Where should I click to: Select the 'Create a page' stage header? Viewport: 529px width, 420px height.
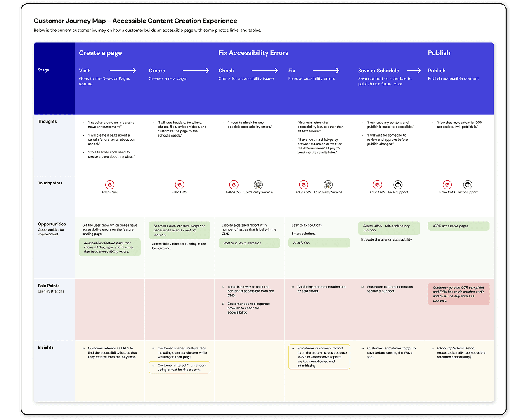click(100, 53)
